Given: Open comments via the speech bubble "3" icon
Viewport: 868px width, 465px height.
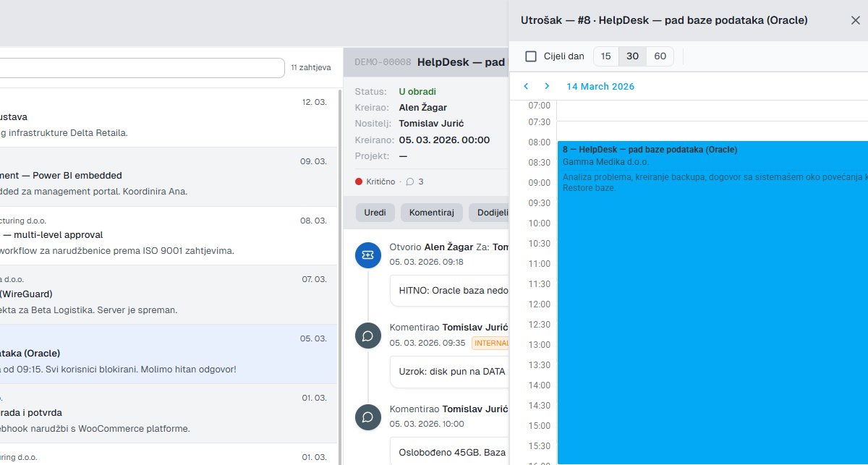Looking at the screenshot, I should pyautogui.click(x=414, y=182).
